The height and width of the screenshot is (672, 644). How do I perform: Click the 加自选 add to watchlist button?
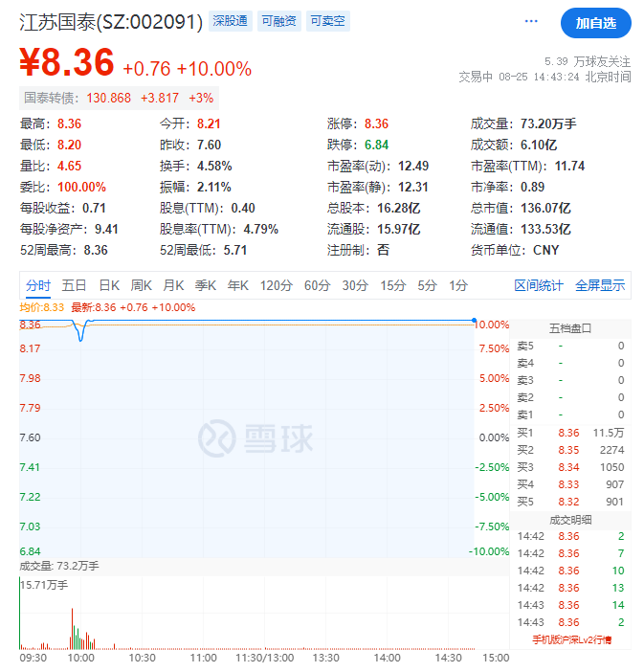(x=595, y=23)
